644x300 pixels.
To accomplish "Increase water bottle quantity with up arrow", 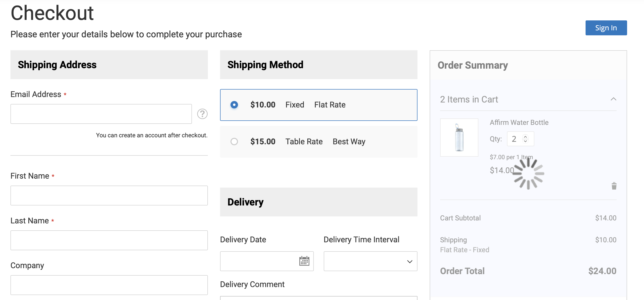I will (525, 136).
